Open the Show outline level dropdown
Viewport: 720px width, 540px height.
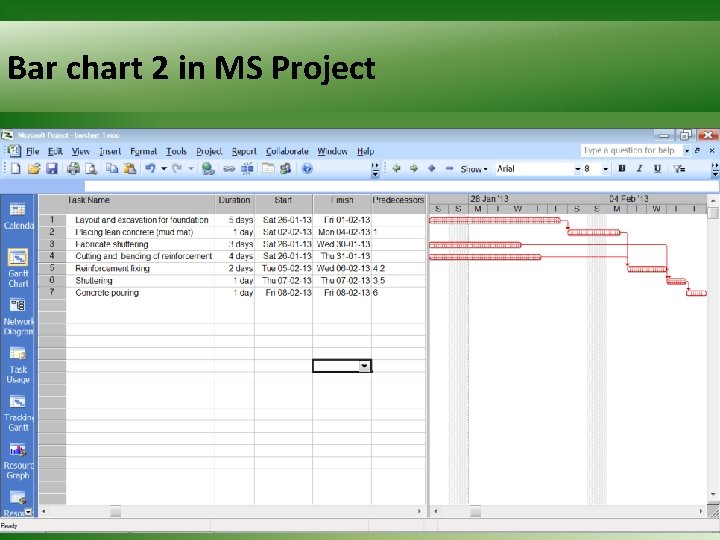tap(474, 169)
